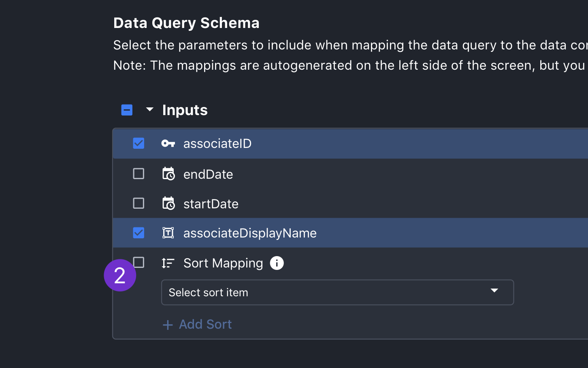Collapse the Inputs section arrow
The width and height of the screenshot is (588, 368).
click(x=149, y=109)
